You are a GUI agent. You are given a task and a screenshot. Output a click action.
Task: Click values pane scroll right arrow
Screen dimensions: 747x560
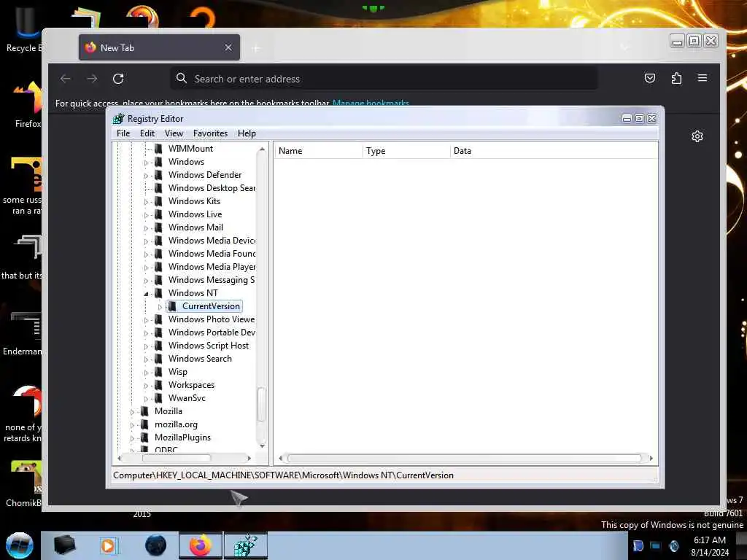(x=651, y=458)
